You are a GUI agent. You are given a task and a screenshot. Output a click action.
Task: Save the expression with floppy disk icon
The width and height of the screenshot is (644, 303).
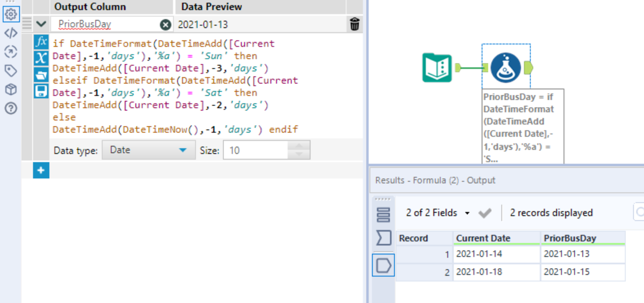41,91
